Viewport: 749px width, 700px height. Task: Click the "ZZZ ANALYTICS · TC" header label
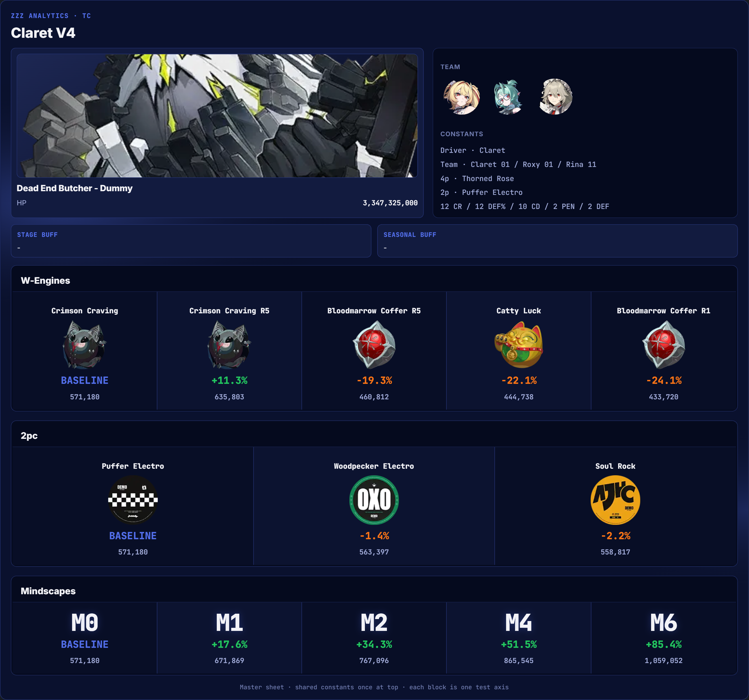51,16
